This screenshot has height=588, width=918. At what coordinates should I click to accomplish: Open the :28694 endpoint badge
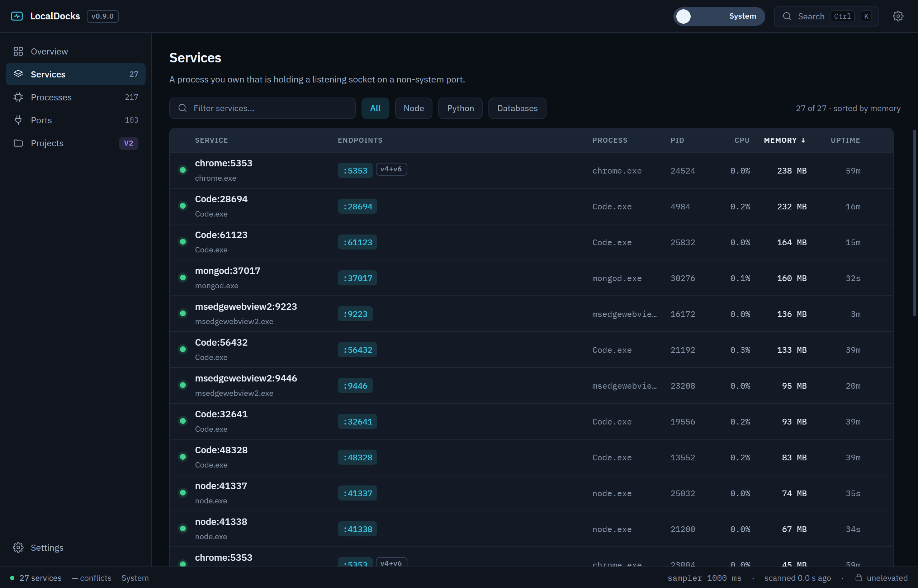357,206
